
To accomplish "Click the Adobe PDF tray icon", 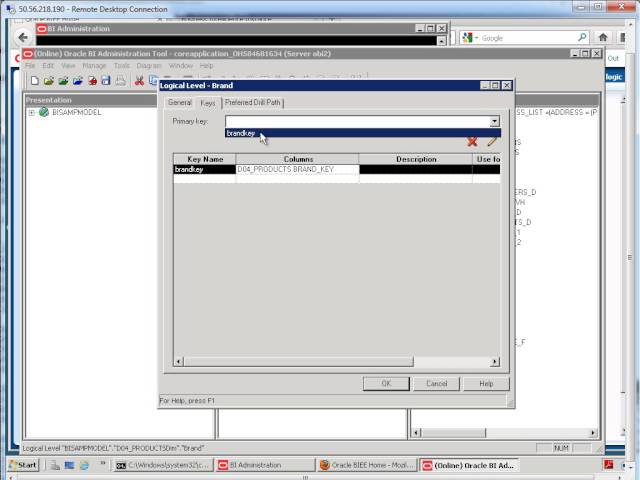I will pyautogui.click(x=609, y=465).
